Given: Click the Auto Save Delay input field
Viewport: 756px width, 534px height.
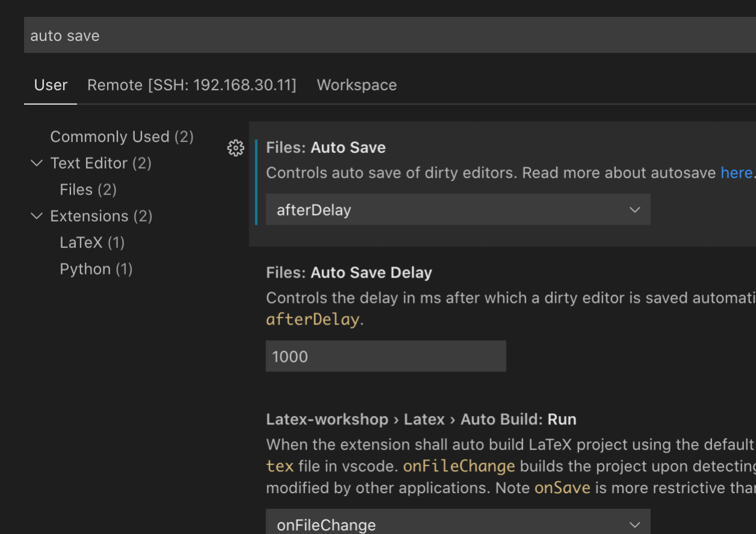Looking at the screenshot, I should [x=385, y=356].
